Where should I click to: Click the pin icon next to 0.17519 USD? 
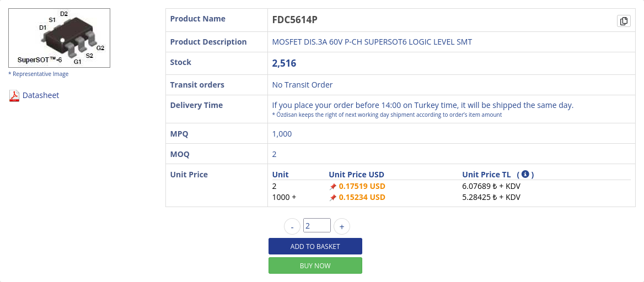point(333,187)
